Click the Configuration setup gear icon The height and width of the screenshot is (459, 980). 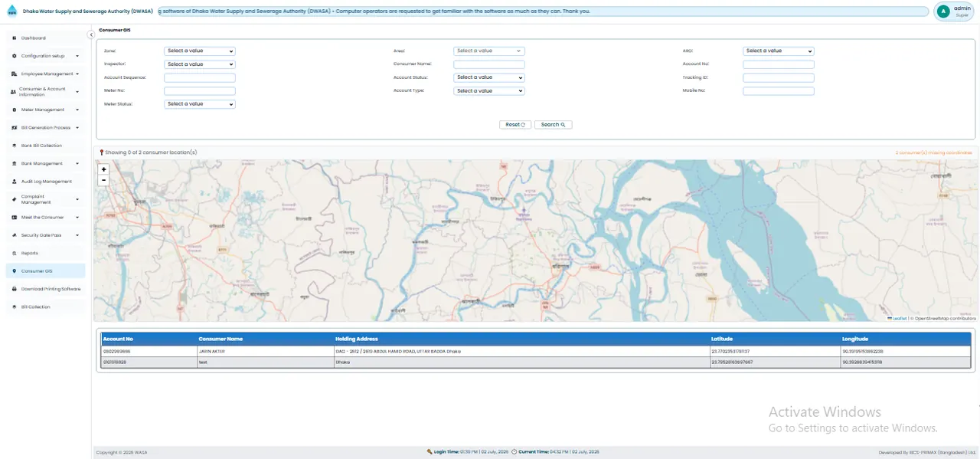pyautogui.click(x=14, y=56)
